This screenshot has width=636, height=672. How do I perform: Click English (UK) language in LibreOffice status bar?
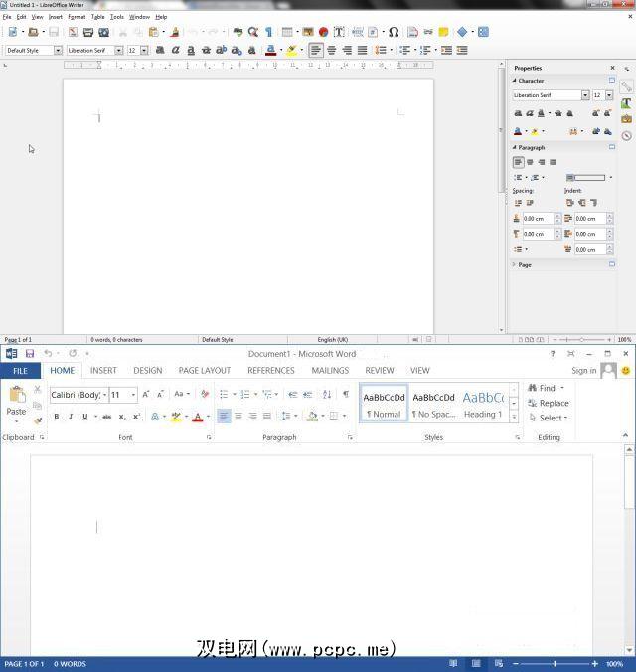332,339
